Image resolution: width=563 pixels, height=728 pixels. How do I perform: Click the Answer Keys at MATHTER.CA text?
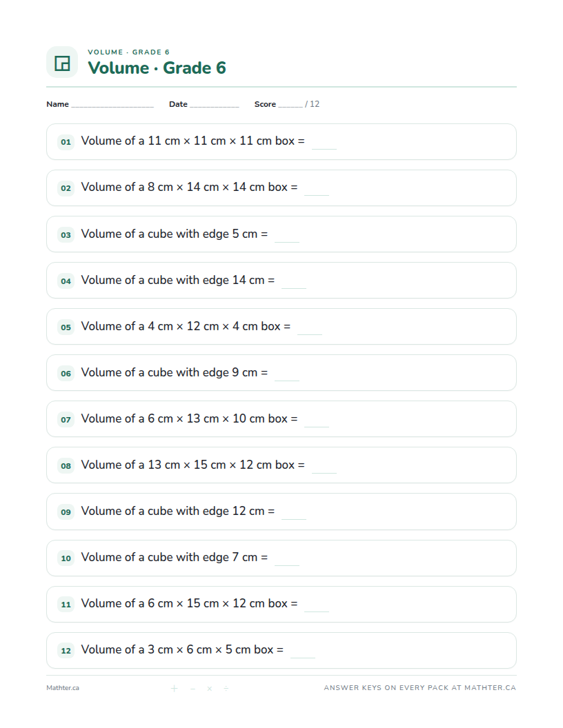tap(420, 687)
